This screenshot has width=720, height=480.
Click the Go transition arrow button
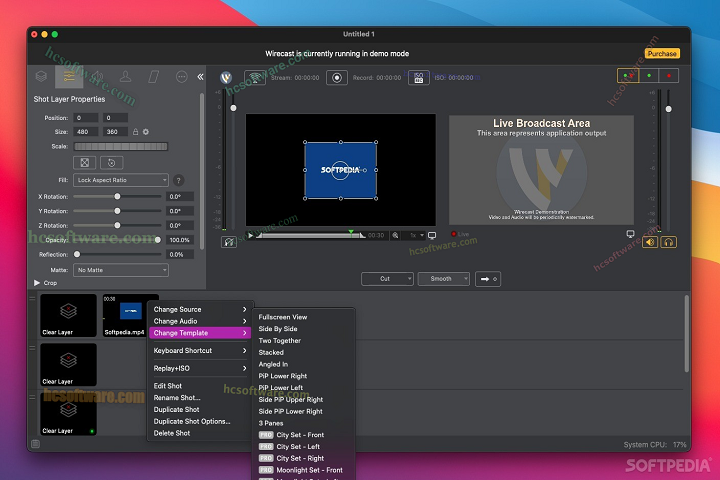488,279
